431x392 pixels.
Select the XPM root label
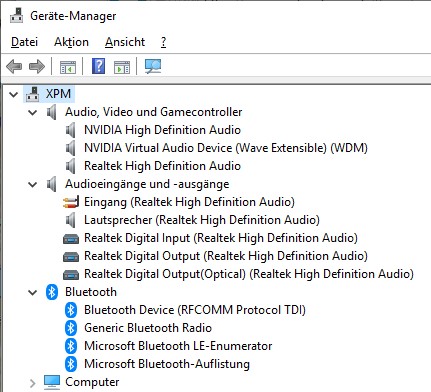click(x=58, y=94)
